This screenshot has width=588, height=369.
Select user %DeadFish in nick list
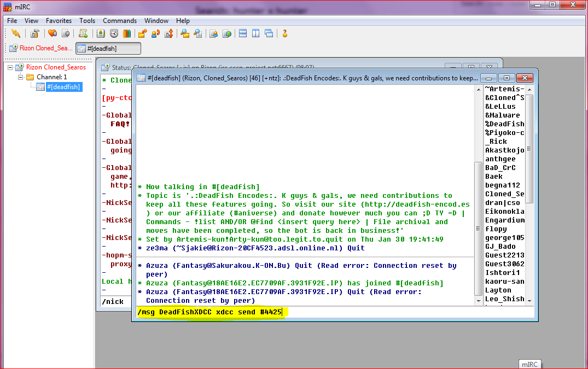(504, 124)
